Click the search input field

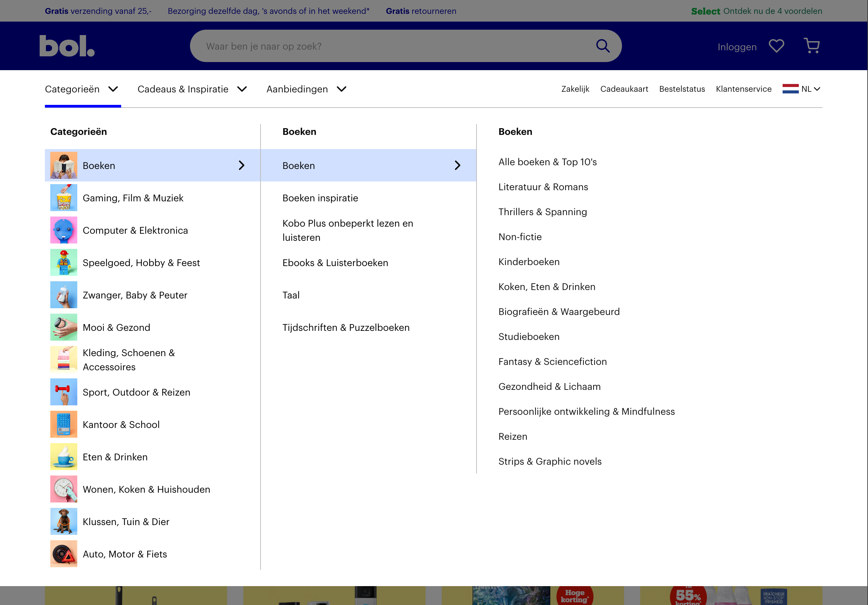(378, 45)
